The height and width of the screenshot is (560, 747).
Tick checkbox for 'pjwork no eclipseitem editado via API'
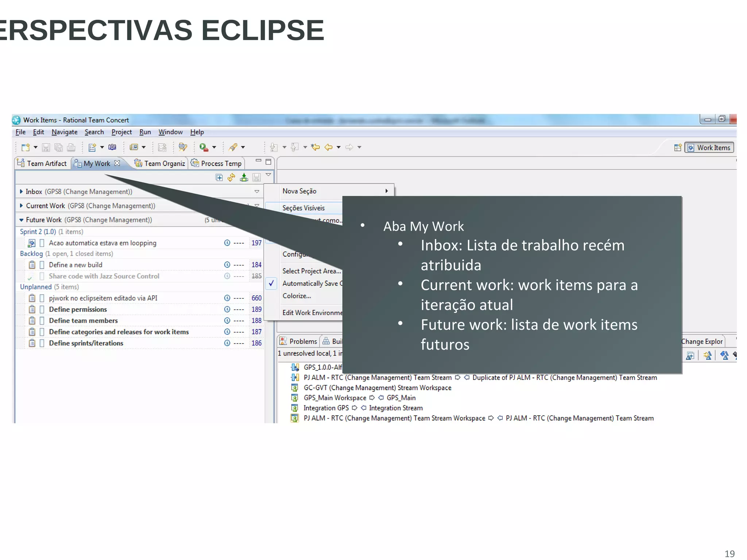click(x=42, y=298)
